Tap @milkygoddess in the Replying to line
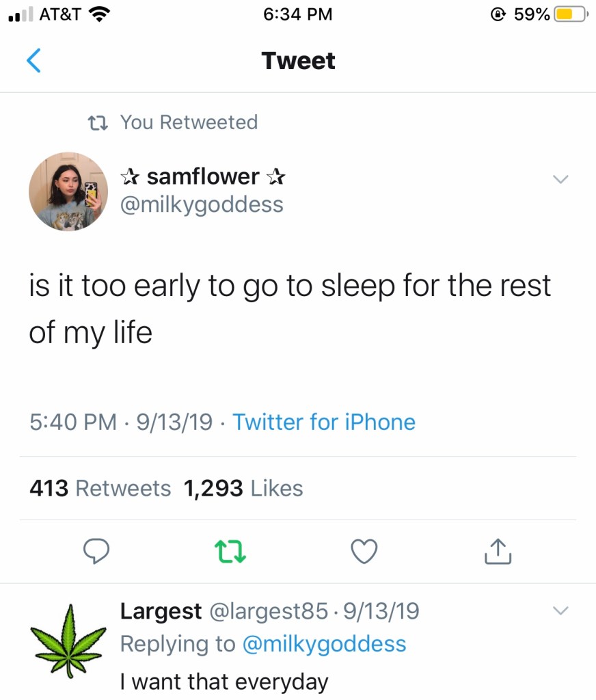This screenshot has height=700, width=596. pos(324,644)
